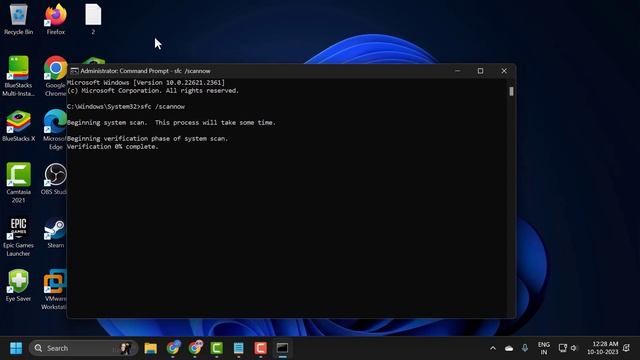Select the BlueStacks X desktop icon
Image resolution: width=640 pixels, height=360 pixels.
(18, 126)
